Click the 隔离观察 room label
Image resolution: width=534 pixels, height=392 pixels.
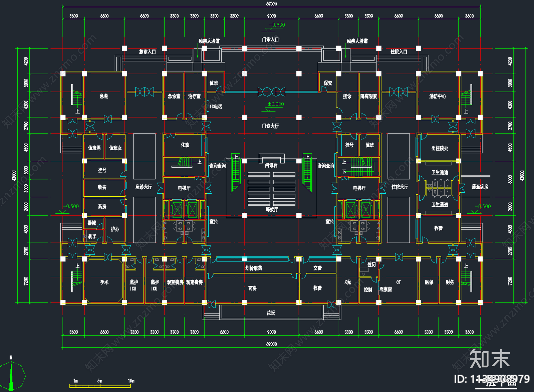[x=368, y=96]
